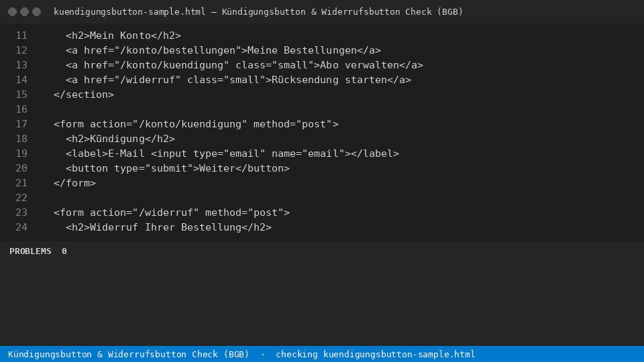644x362 pixels.
Task: Click the form action /konto/kuendigung line
Action: click(x=196, y=125)
